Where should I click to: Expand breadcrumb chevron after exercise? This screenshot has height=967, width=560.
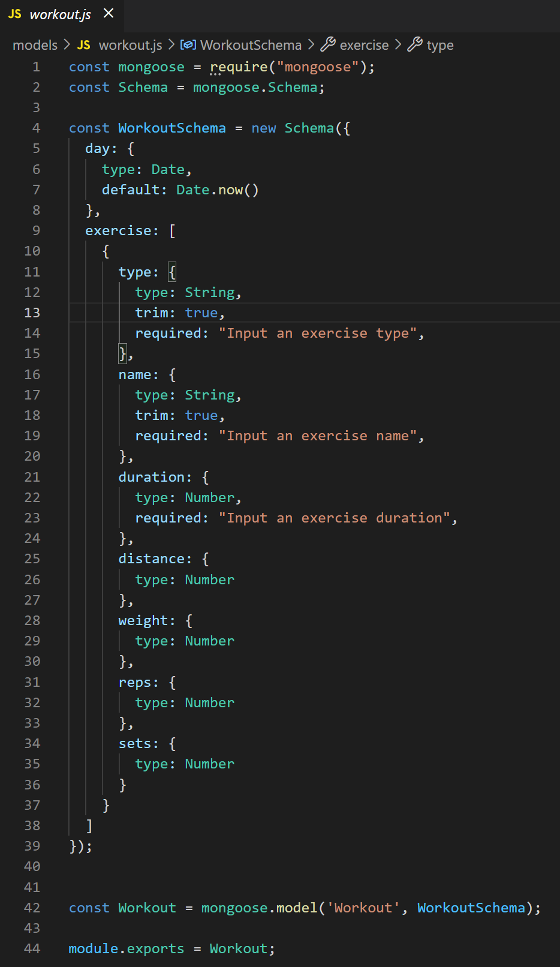(x=398, y=45)
